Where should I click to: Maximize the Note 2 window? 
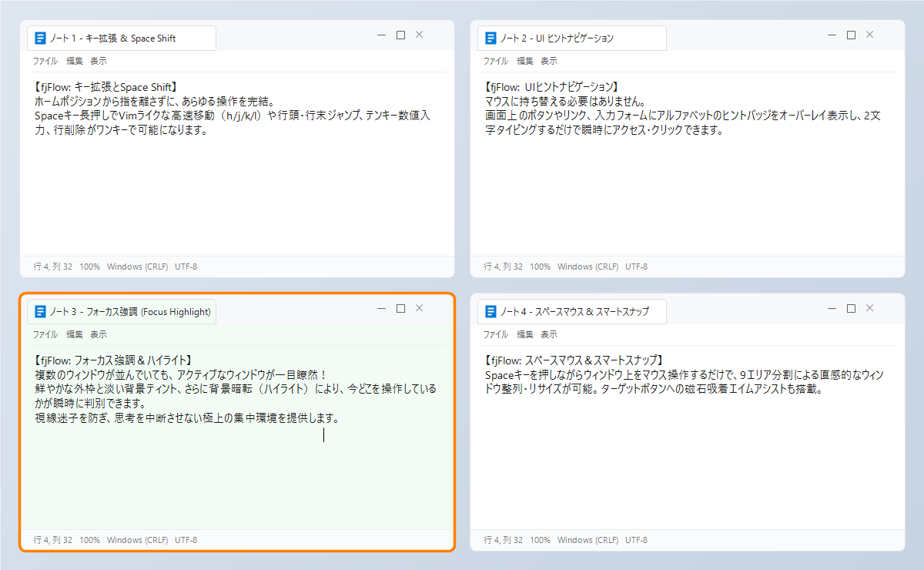click(x=851, y=35)
